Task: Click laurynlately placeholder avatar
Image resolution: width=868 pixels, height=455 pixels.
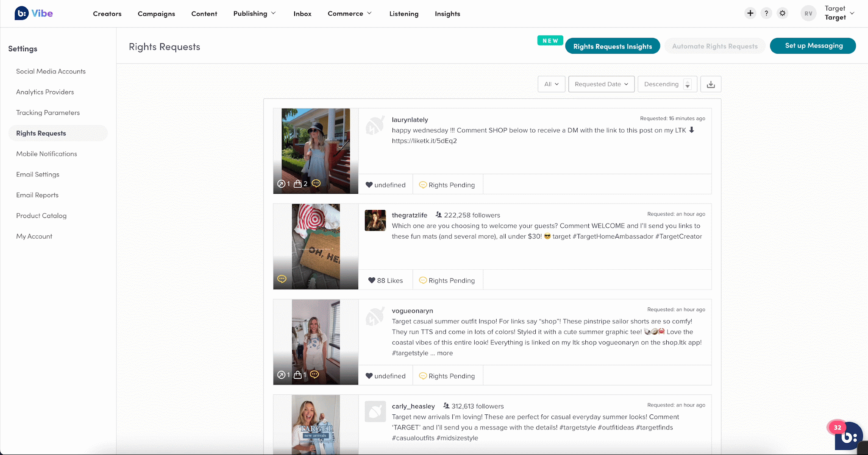Action: coord(375,125)
